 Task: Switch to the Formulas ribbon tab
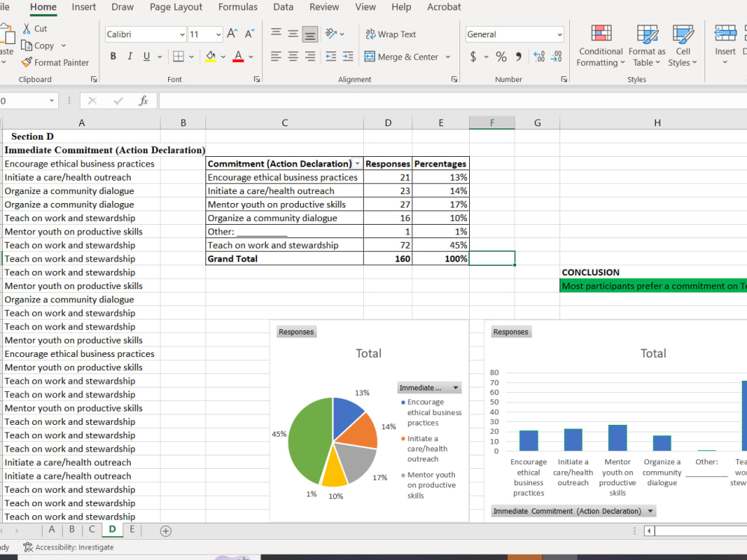point(238,7)
